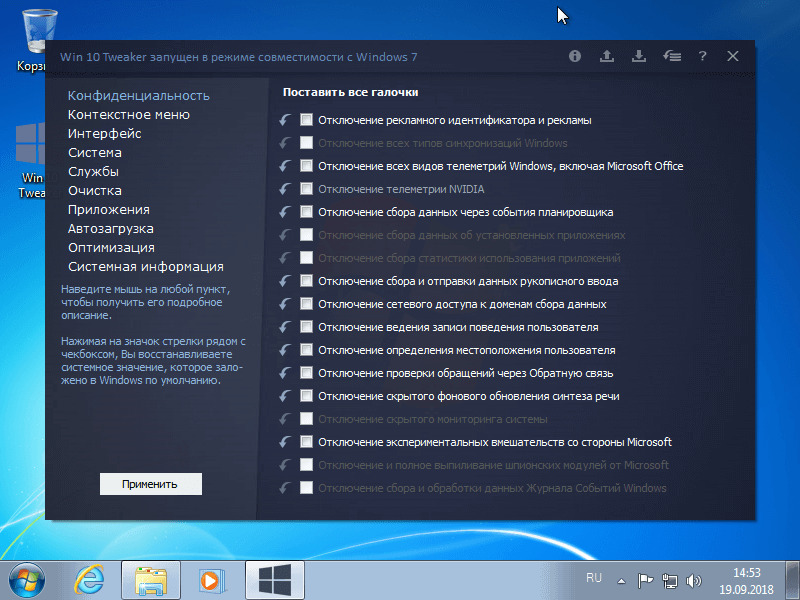Open the taskbar clock showing 14:53
Viewport: 800px width, 600px height.
coord(747,581)
